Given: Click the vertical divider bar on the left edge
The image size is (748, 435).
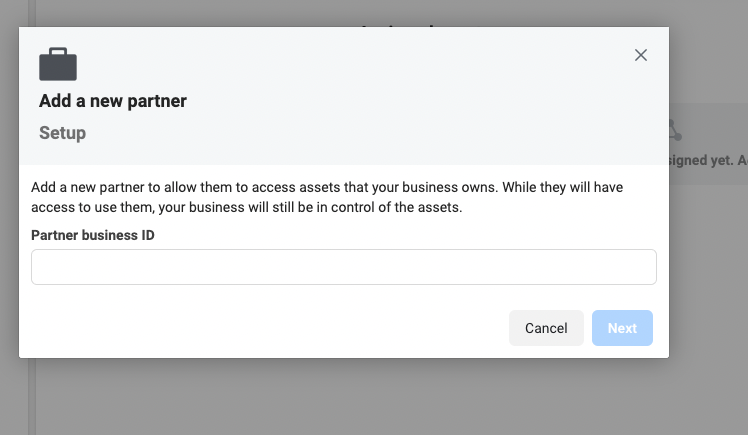Looking at the screenshot, I should click(x=31, y=400).
